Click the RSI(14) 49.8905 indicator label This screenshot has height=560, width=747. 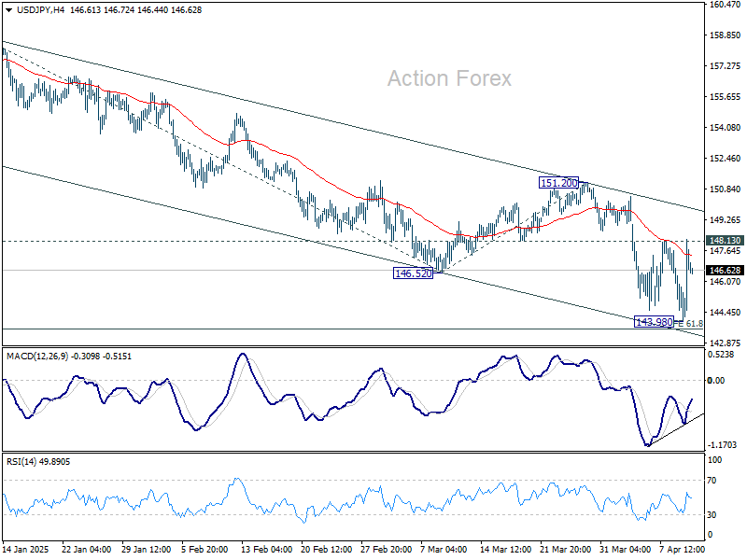point(38,461)
